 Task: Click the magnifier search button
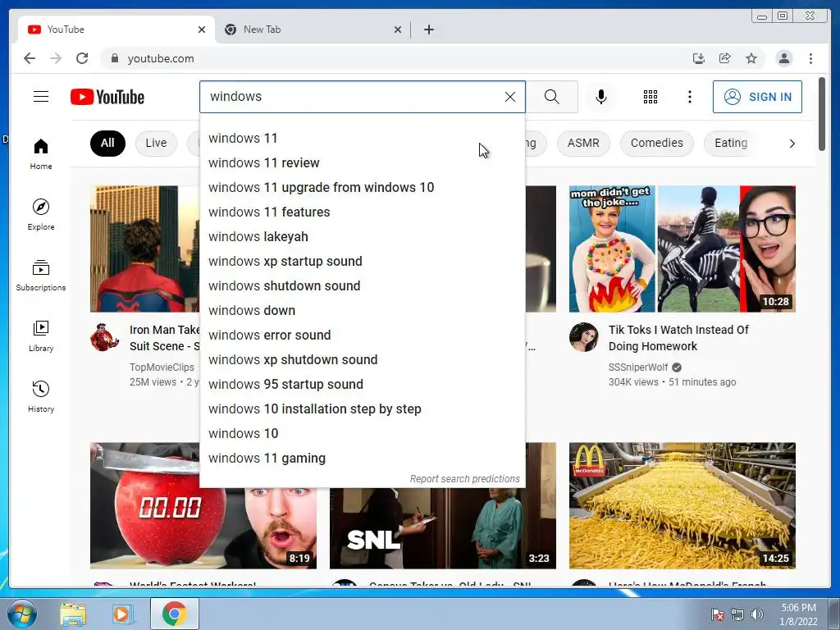[x=552, y=97]
